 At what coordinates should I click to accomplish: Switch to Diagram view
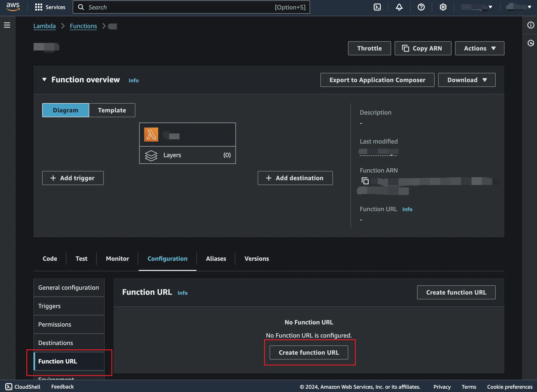coord(65,110)
